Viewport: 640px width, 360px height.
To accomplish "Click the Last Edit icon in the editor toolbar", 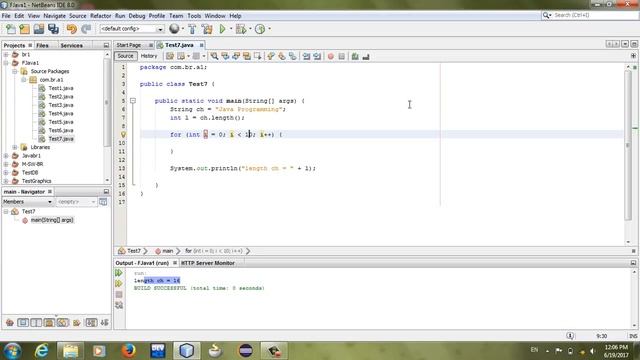I will [x=170, y=56].
